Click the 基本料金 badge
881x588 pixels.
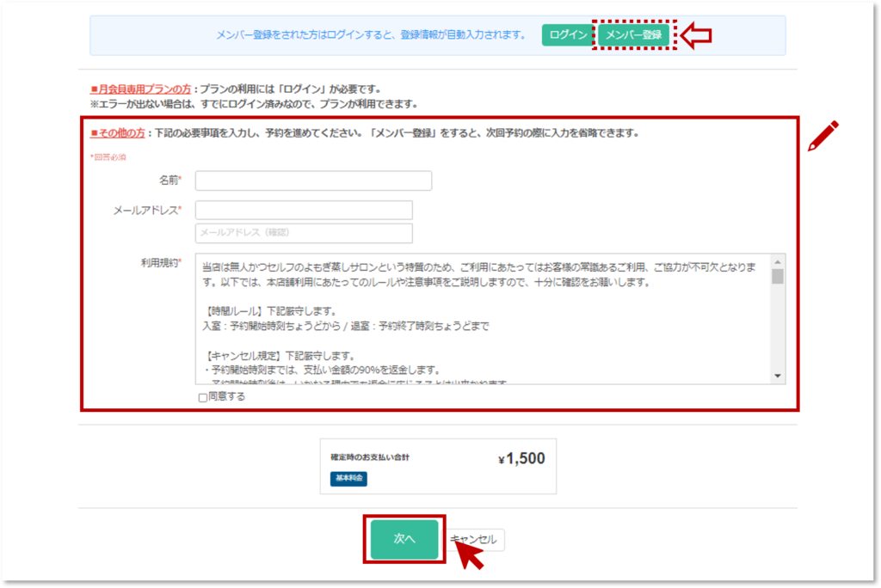point(348,479)
